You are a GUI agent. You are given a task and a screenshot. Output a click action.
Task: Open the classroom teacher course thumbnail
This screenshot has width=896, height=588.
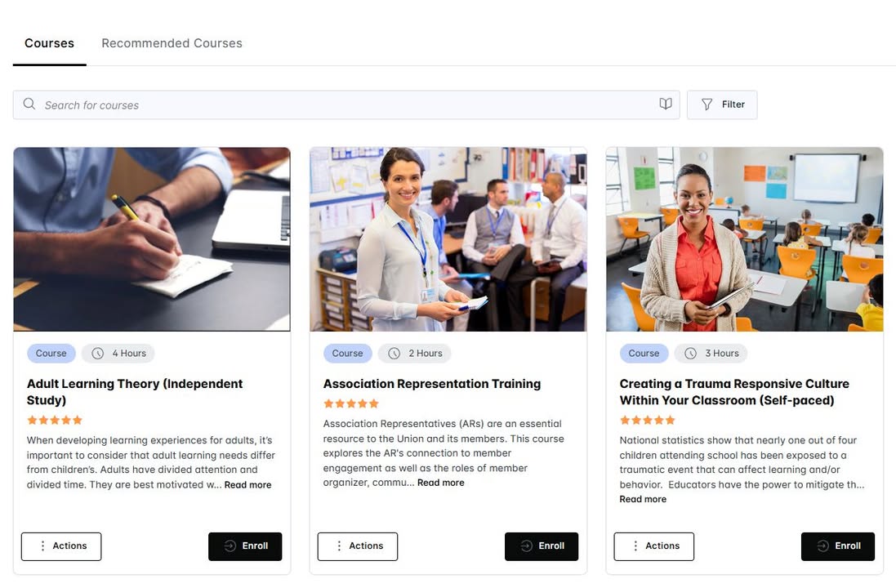[745, 239]
